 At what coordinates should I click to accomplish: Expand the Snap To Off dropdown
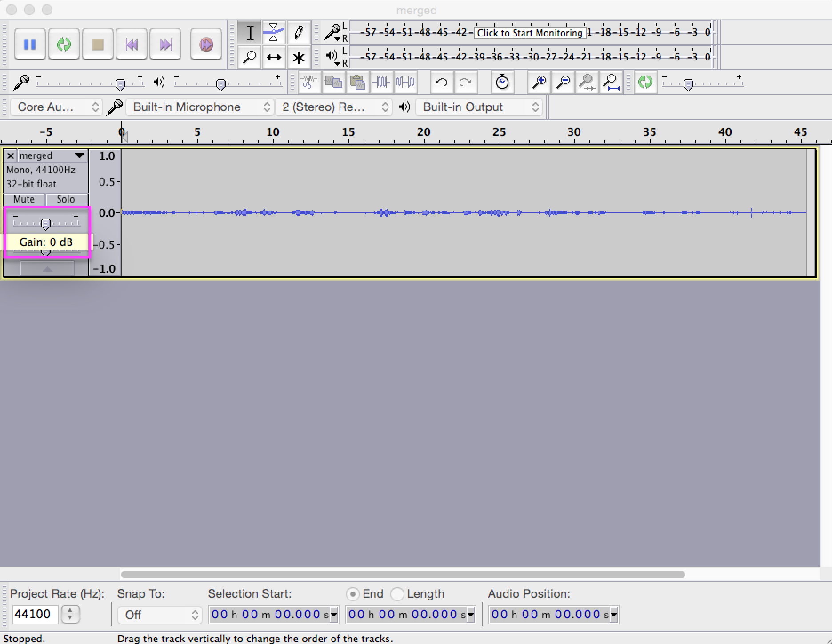point(160,615)
